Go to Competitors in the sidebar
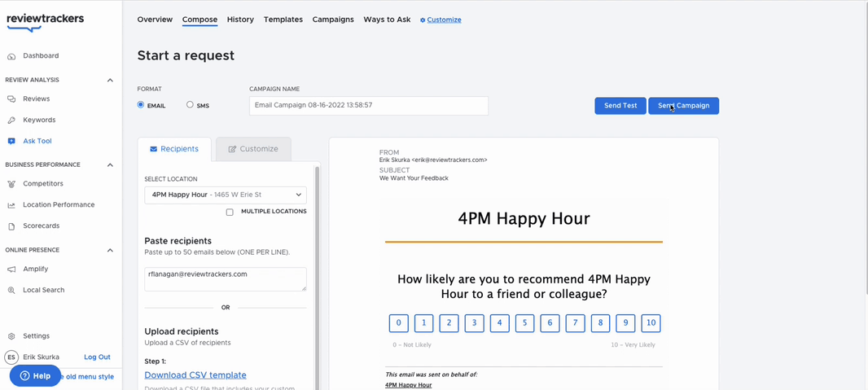The height and width of the screenshot is (390, 868). pyautogui.click(x=43, y=184)
